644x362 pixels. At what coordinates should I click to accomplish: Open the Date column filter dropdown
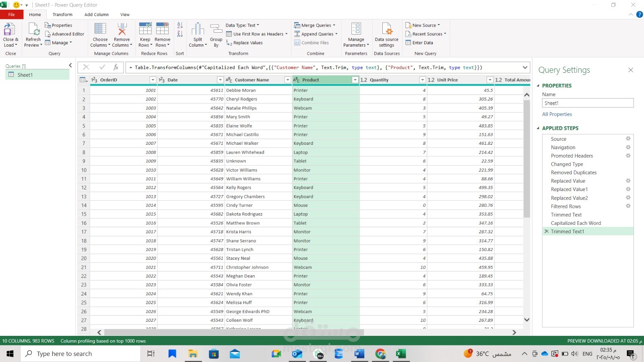[220, 80]
